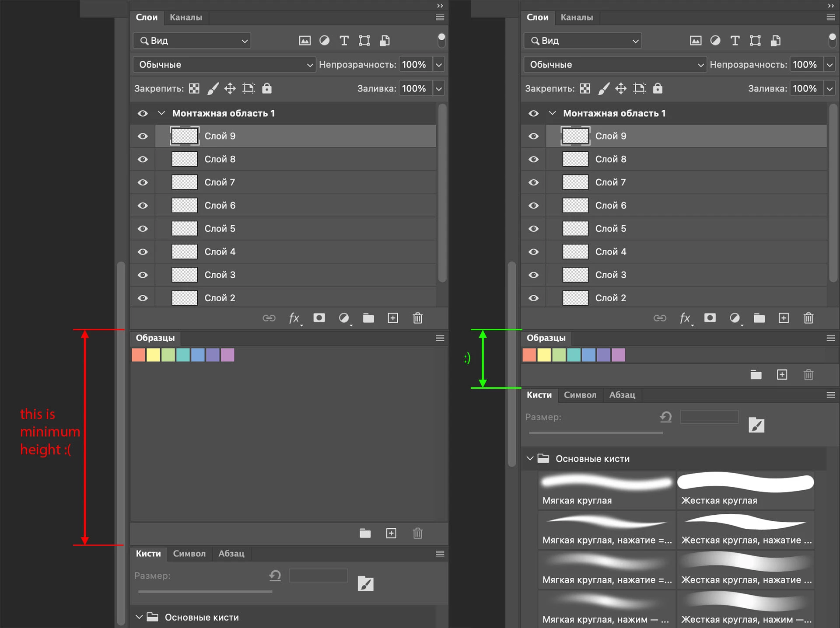Pick the yellow swatch in the left Образцы panel
This screenshot has height=628, width=840.
point(153,355)
